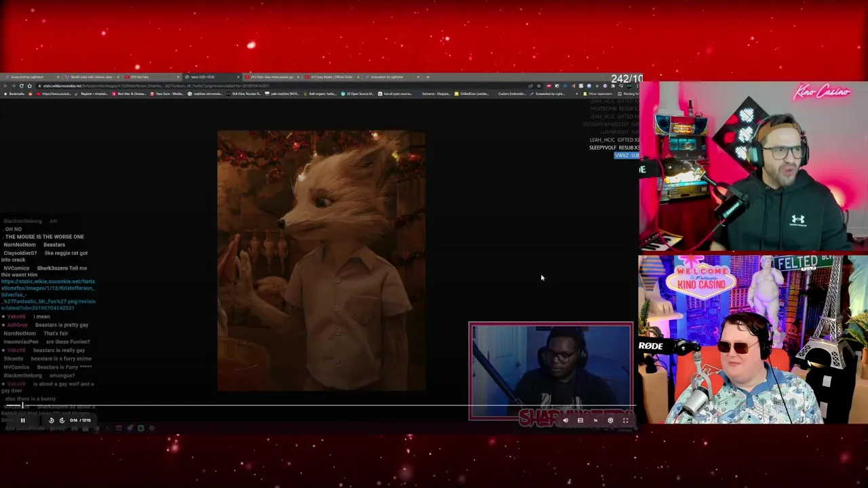868x488 pixels.
Task: Click the Sharkhozero webcam overlay
Action: [551, 371]
